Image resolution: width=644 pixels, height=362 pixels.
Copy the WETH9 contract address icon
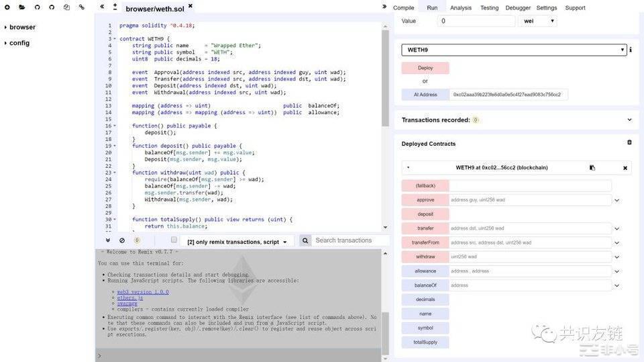tap(592, 168)
